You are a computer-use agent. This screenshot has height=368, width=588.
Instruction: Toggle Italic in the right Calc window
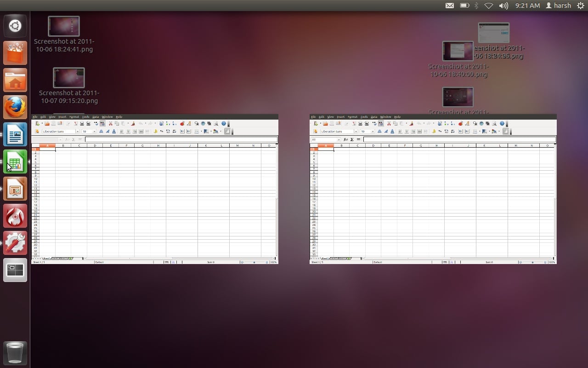pos(386,132)
